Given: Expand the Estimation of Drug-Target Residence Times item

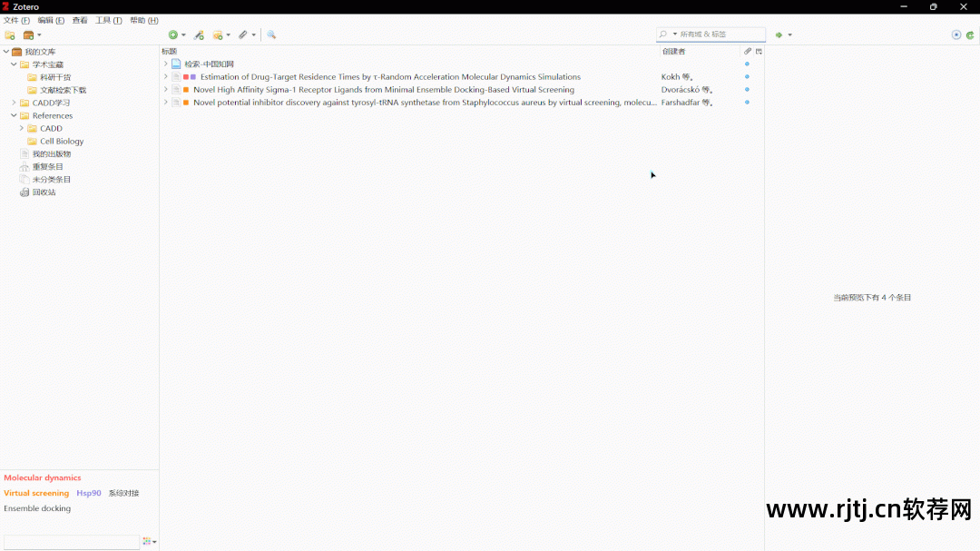Looking at the screenshot, I should point(166,77).
